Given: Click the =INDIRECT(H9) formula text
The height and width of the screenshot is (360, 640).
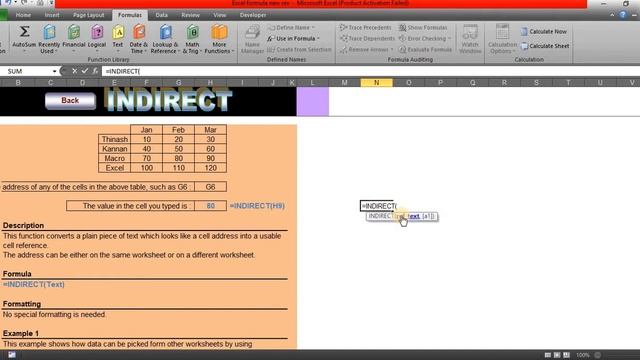Looking at the screenshot, I should 257,206.
